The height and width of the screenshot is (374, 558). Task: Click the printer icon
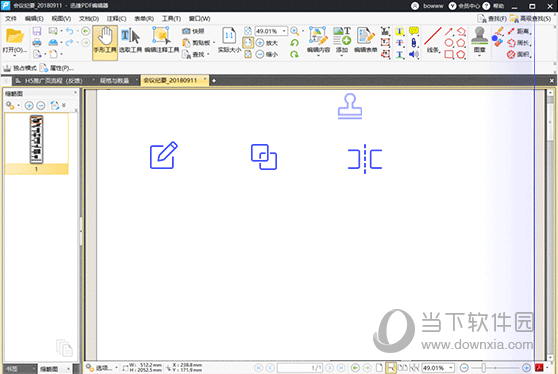click(x=37, y=43)
